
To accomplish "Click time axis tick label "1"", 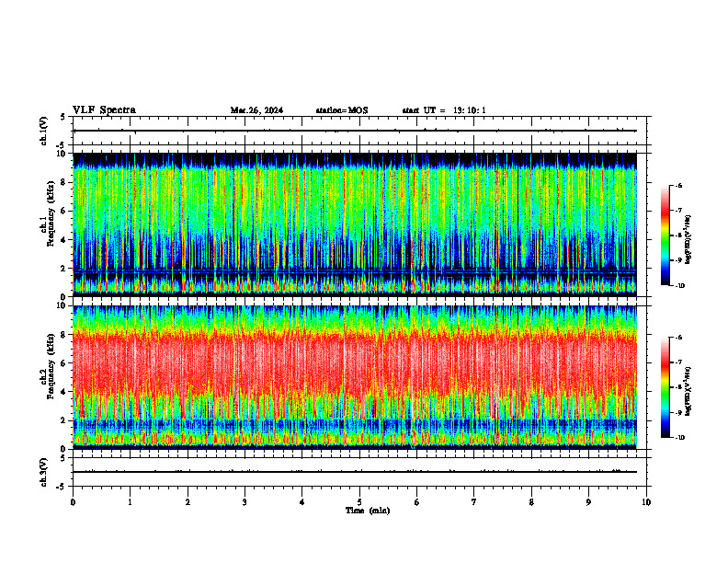I will (x=130, y=502).
